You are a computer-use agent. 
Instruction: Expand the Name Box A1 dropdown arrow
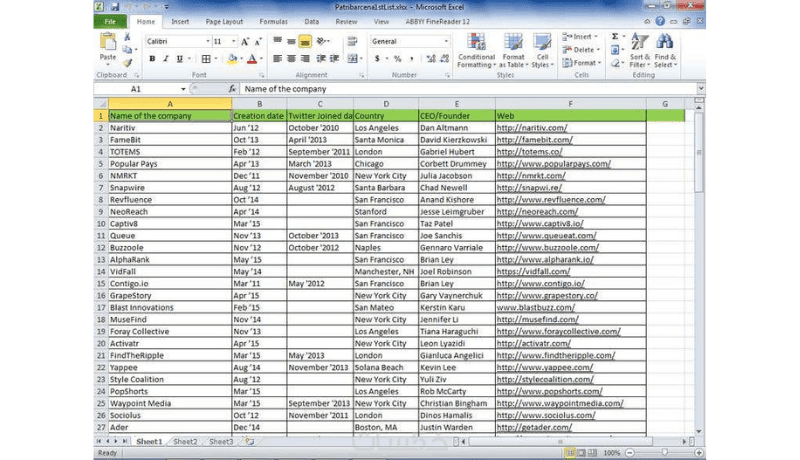coord(183,89)
